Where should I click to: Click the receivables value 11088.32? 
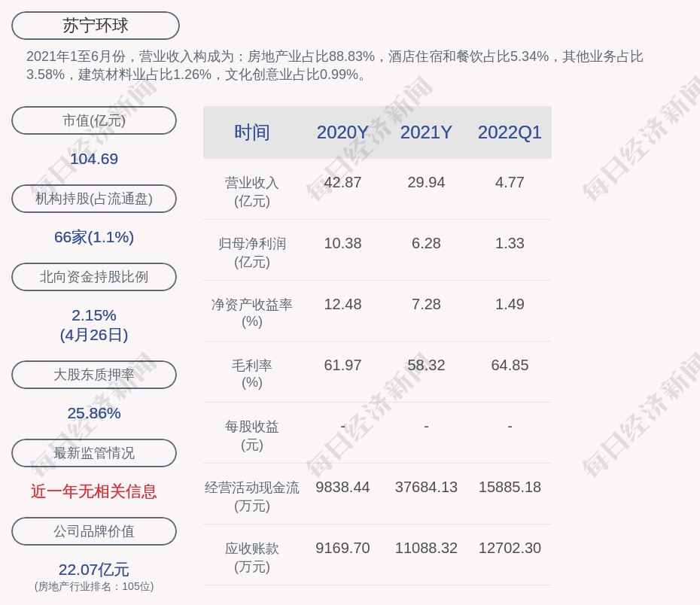[426, 548]
